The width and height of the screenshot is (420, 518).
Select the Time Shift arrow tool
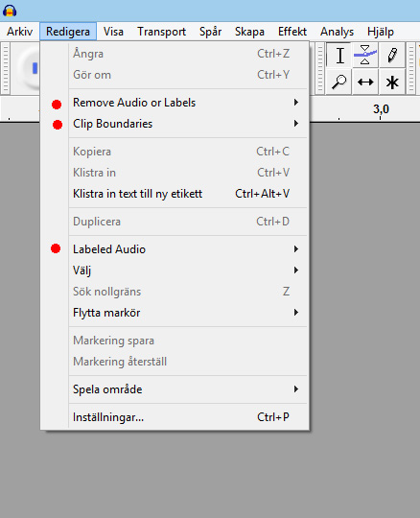(365, 82)
